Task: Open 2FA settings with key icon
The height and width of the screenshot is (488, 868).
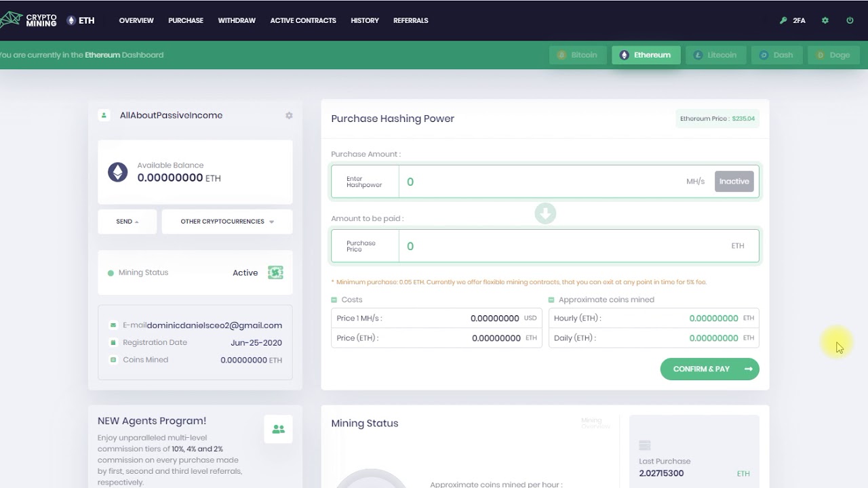Action: click(x=793, y=20)
